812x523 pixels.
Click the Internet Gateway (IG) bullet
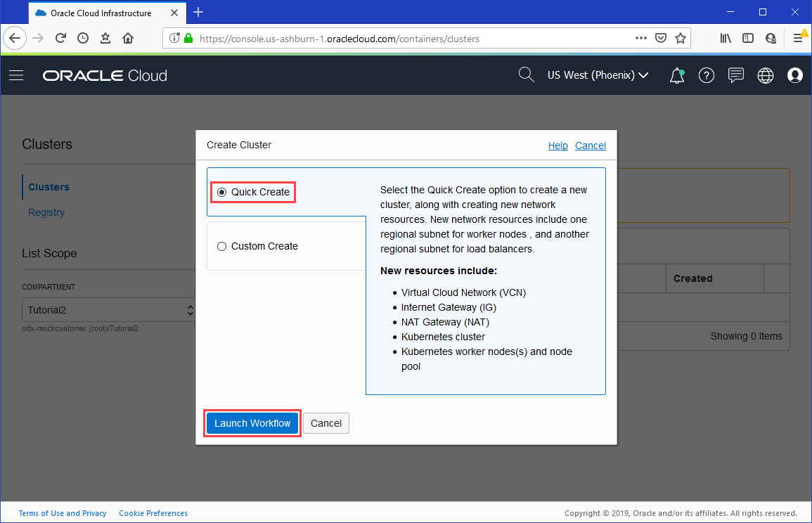coord(449,308)
